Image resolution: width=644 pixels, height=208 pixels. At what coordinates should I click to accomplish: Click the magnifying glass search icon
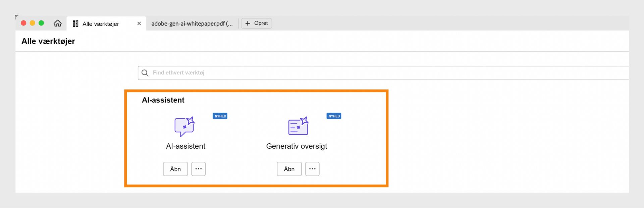145,73
